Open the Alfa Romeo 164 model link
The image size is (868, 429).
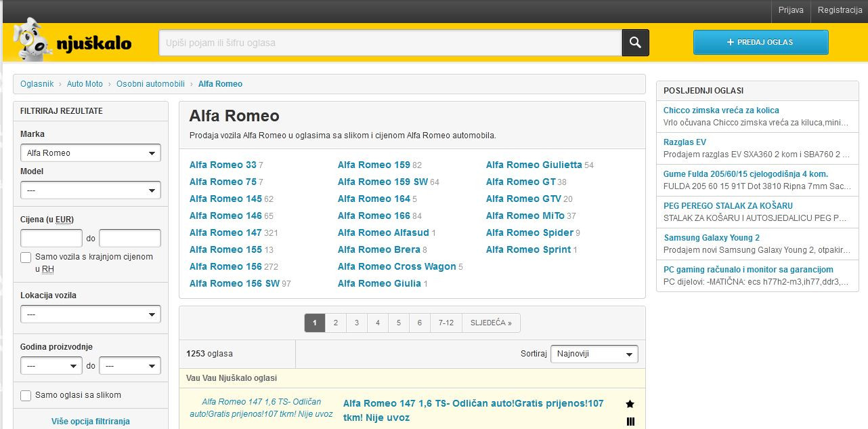point(374,199)
